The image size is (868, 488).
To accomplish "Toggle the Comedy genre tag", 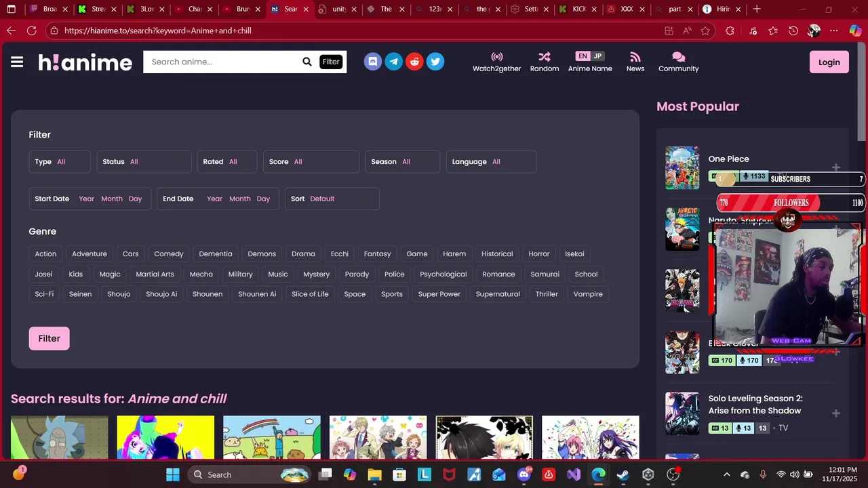I will (x=169, y=253).
